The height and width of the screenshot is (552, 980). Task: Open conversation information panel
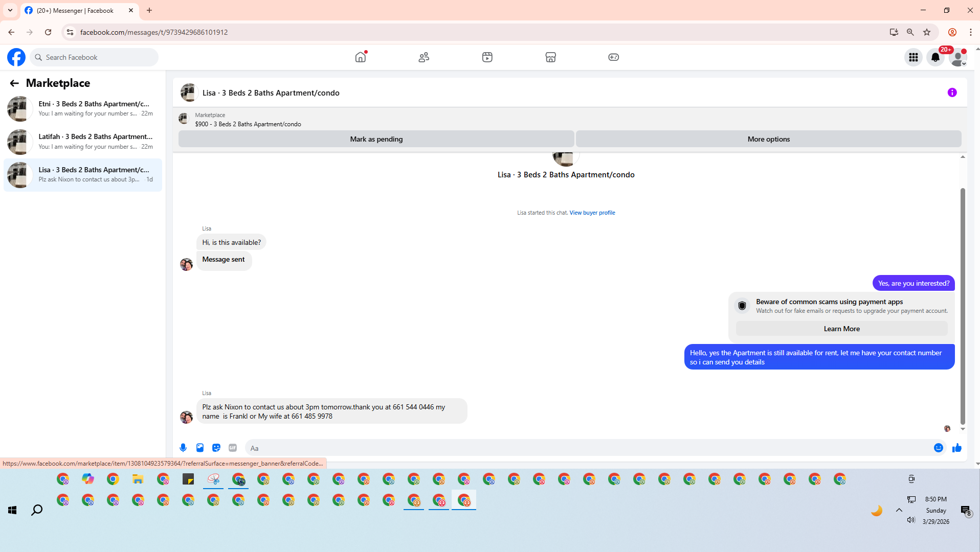coord(952,93)
